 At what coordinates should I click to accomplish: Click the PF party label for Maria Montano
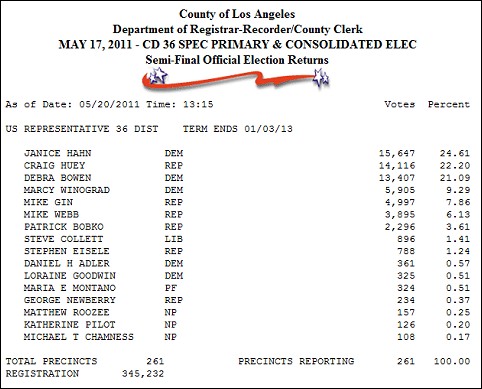(171, 288)
